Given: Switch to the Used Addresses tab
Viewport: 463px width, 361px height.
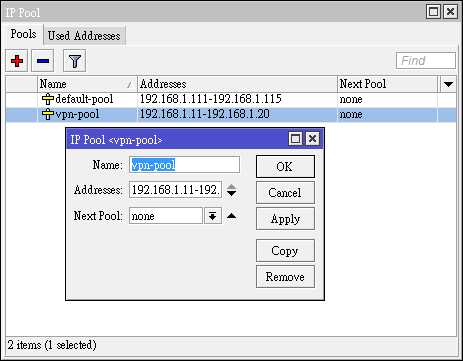Looking at the screenshot, I should point(84,36).
